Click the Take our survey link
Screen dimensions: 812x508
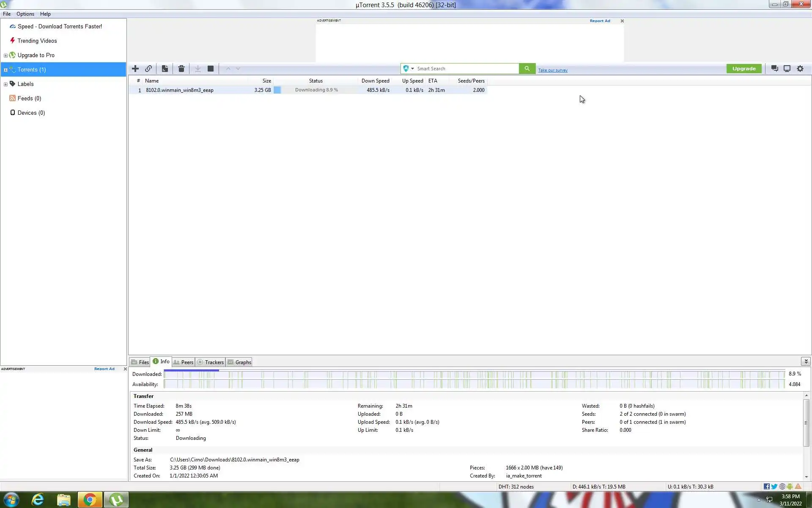[x=553, y=70]
